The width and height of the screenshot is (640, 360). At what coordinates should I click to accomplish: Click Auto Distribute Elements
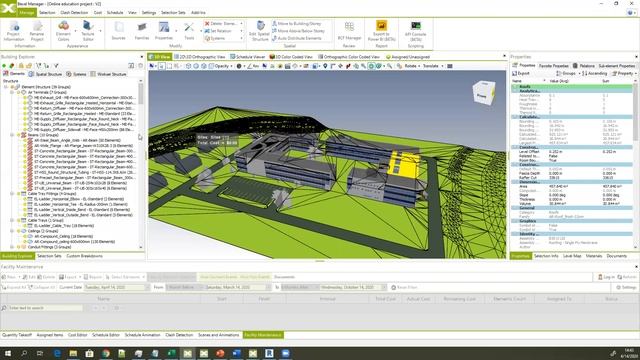pos(297,38)
